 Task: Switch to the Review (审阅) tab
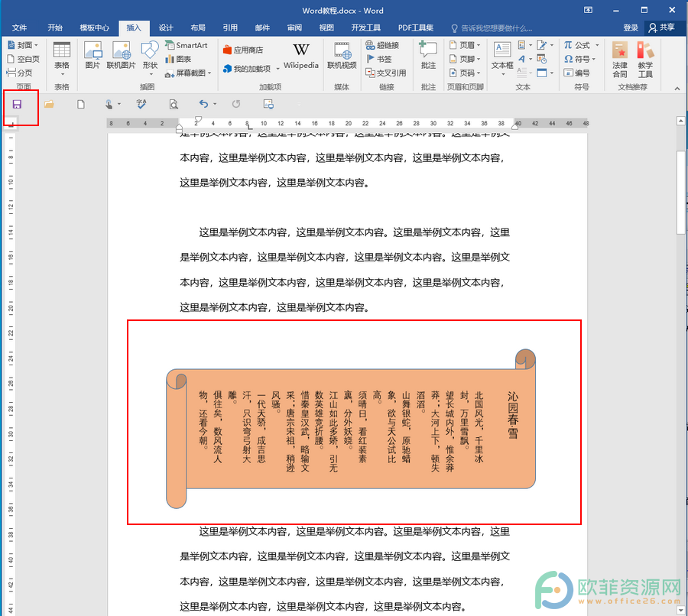coord(294,28)
